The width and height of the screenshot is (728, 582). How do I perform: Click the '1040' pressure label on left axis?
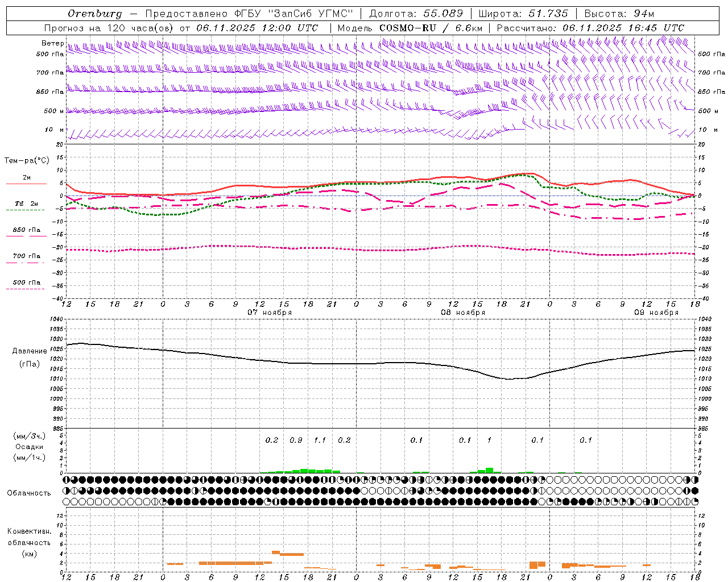tap(56, 319)
